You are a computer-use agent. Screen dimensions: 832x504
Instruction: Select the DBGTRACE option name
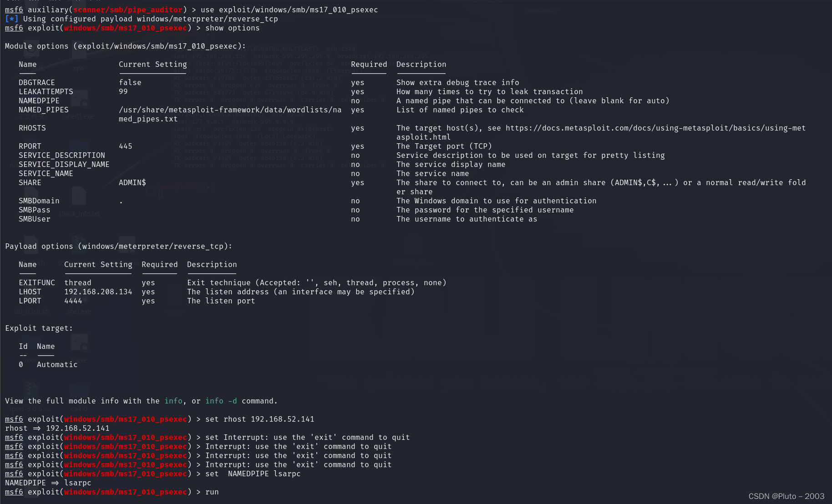[x=37, y=83]
